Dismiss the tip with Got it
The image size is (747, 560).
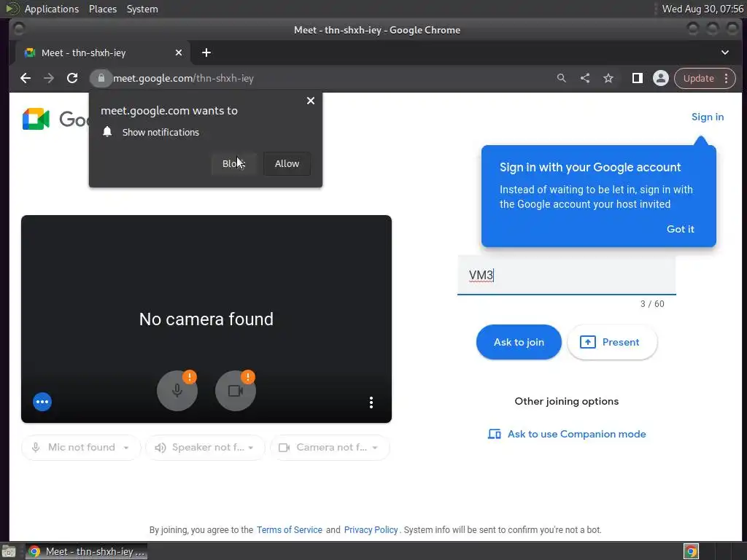[681, 229]
